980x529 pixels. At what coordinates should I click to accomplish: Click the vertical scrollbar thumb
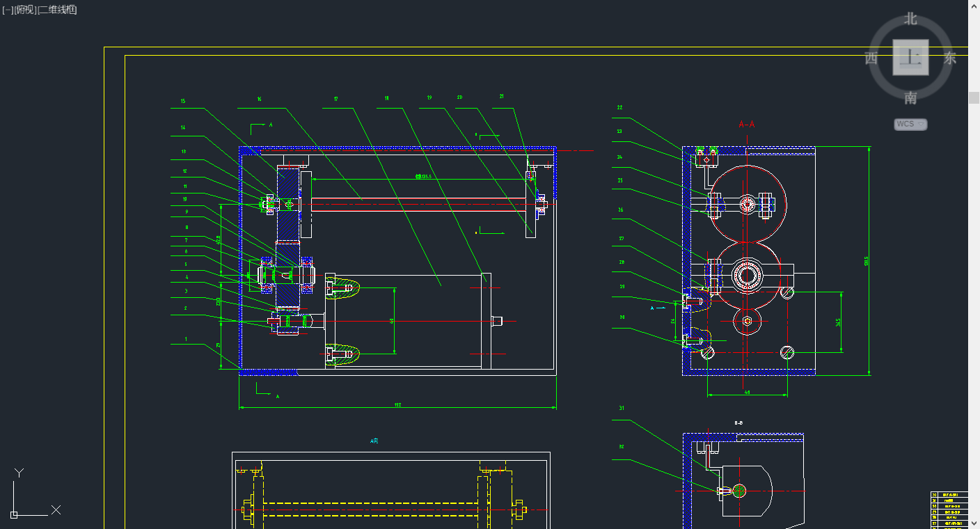pos(974,97)
